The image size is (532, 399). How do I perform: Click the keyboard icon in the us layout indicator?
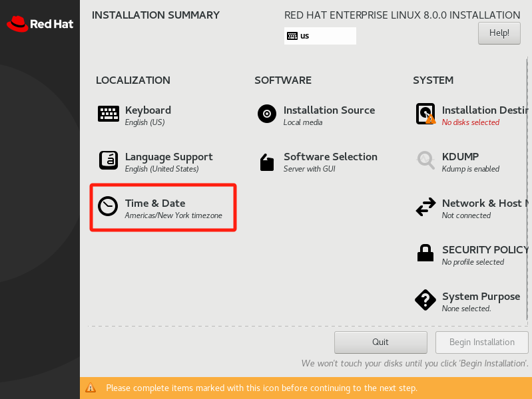[292, 36]
